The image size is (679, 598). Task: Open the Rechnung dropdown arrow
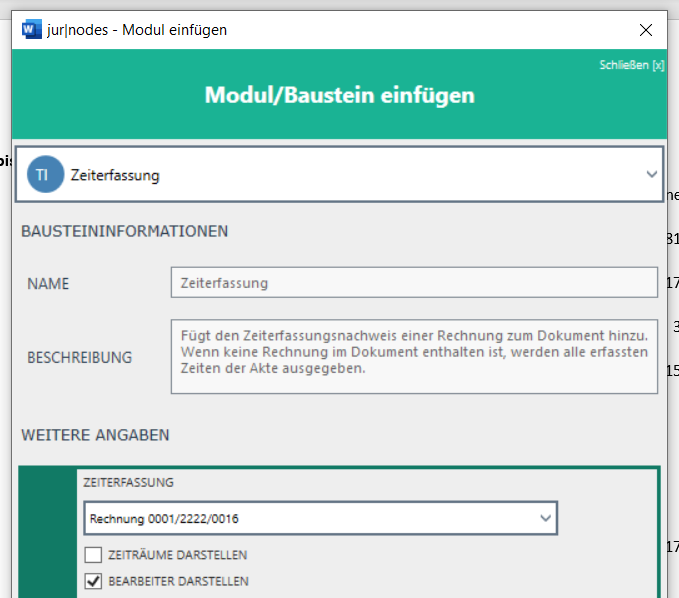coord(545,519)
